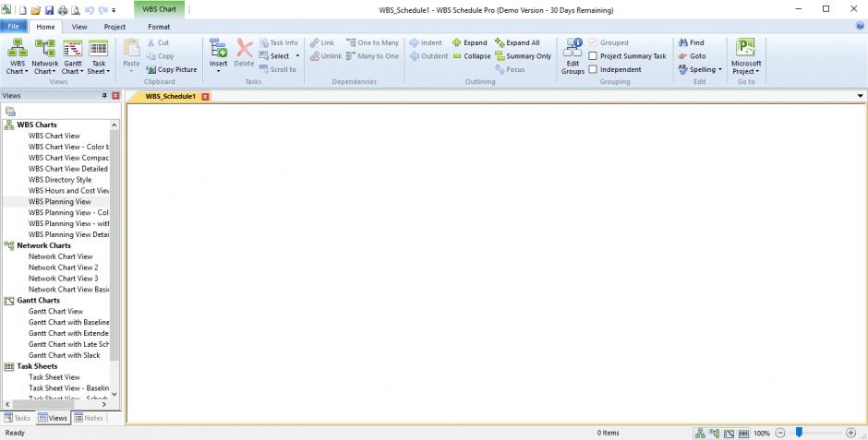Open the document tabs list arrow

pos(860,96)
